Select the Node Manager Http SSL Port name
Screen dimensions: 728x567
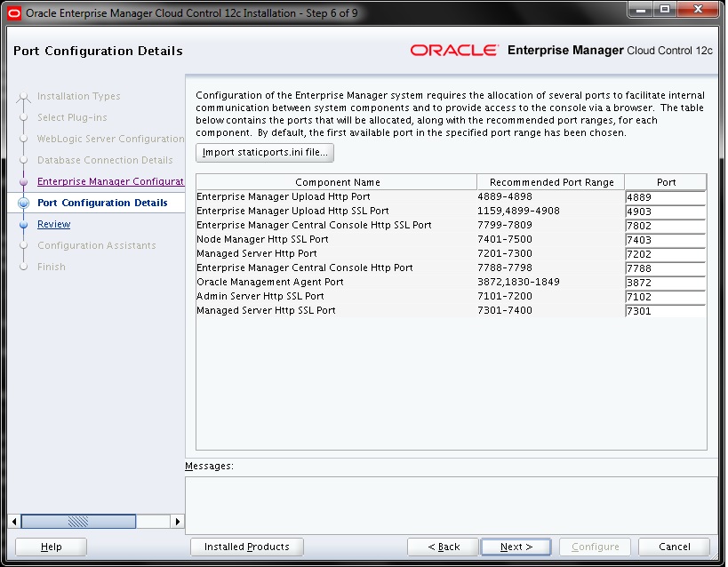tap(262, 239)
